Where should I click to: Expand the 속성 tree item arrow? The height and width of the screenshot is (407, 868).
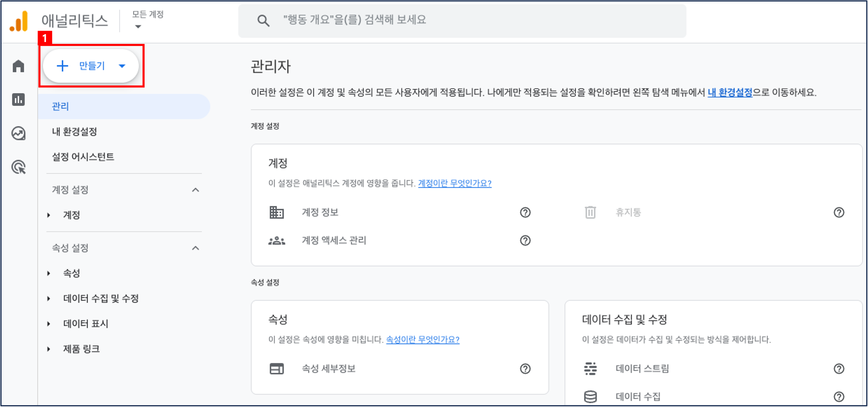(x=49, y=273)
